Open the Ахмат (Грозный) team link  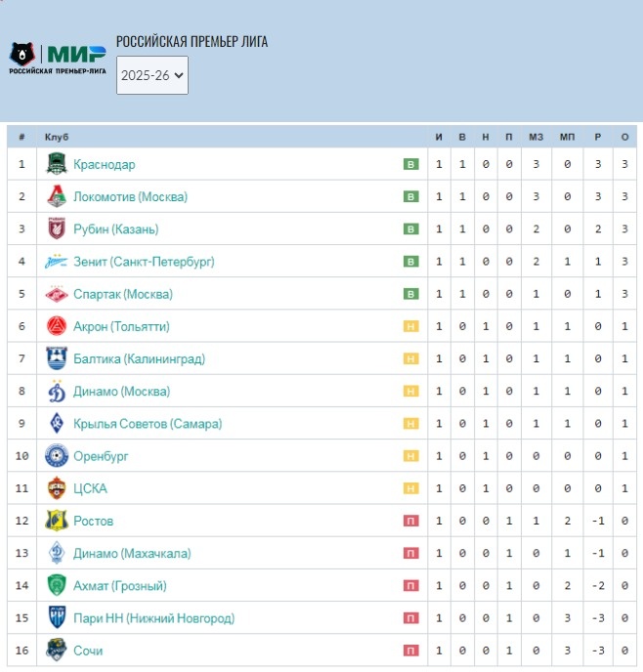pyautogui.click(x=119, y=586)
